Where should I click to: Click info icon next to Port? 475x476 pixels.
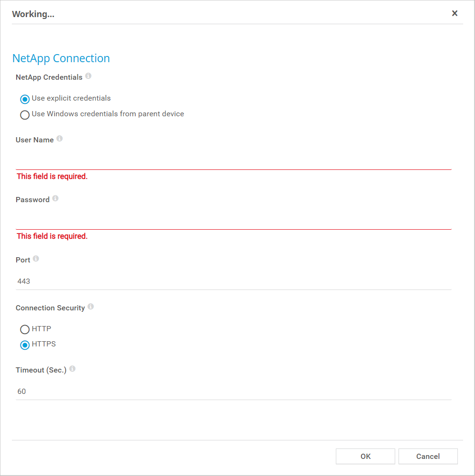pos(36,259)
